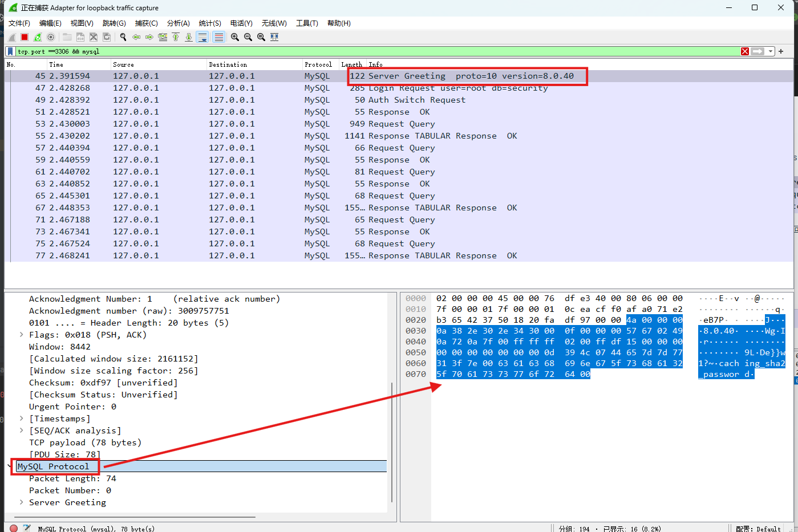Open find packet magnifier icon
Image resolution: width=798 pixels, height=532 pixels.
coord(123,37)
